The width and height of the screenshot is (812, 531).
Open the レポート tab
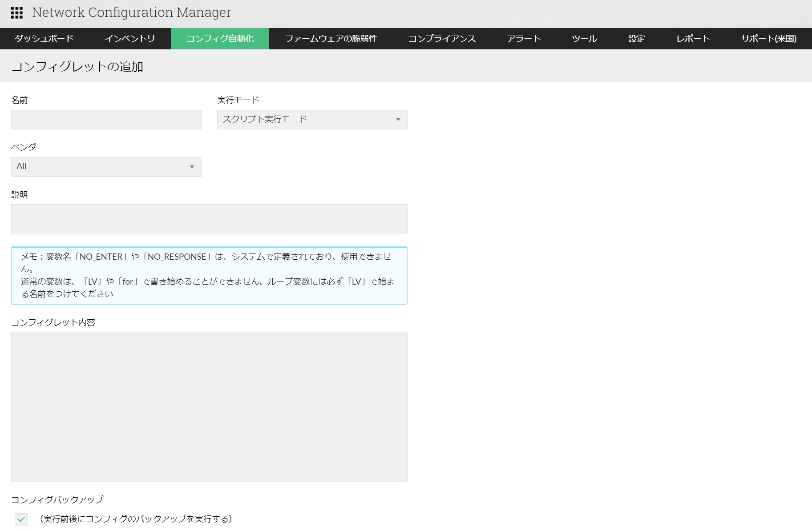693,39
